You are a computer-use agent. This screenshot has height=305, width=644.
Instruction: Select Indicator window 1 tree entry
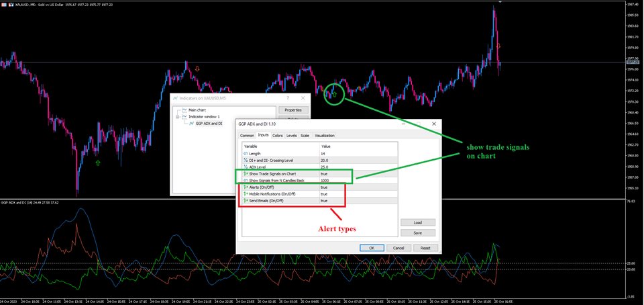[204, 117]
